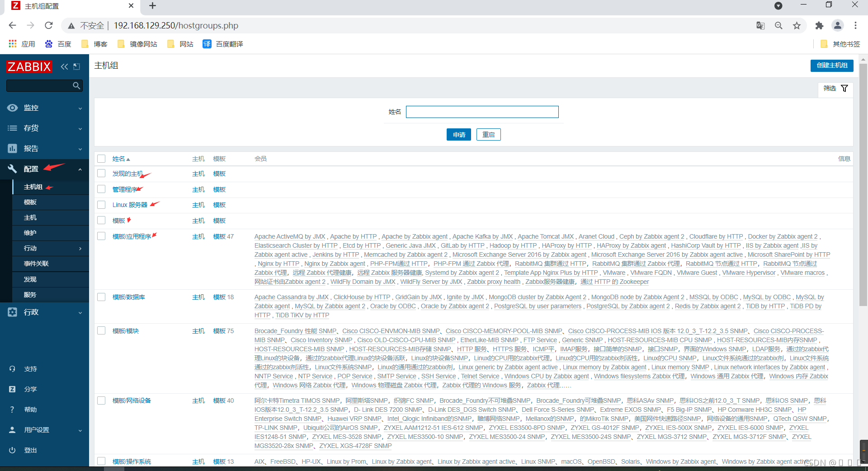Check the 发现的主机 row checkbox

pos(101,174)
